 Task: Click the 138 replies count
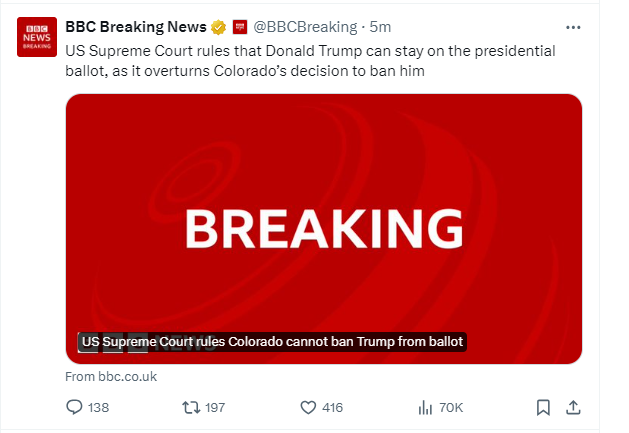(x=98, y=407)
